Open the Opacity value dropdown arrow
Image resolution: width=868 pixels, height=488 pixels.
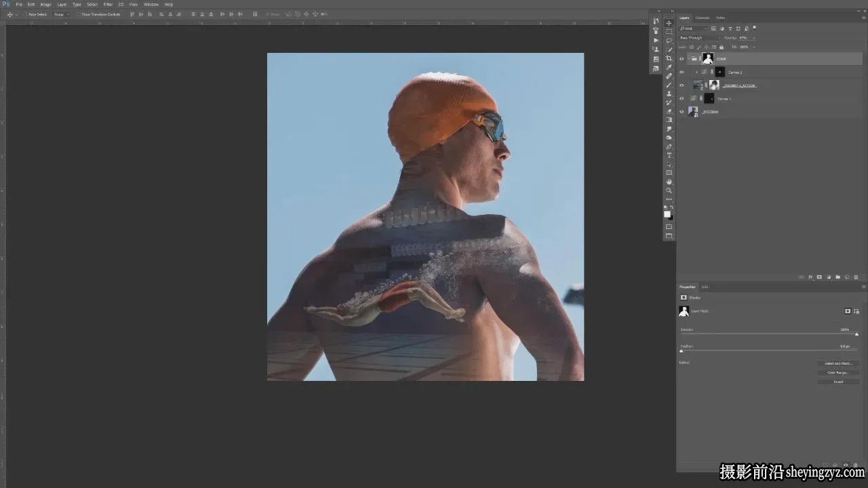tap(753, 38)
